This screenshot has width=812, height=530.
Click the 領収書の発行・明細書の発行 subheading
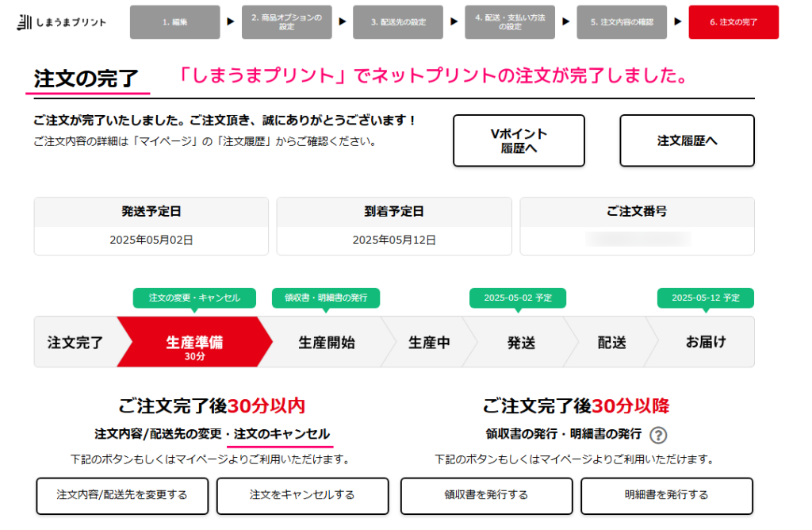coord(564,434)
